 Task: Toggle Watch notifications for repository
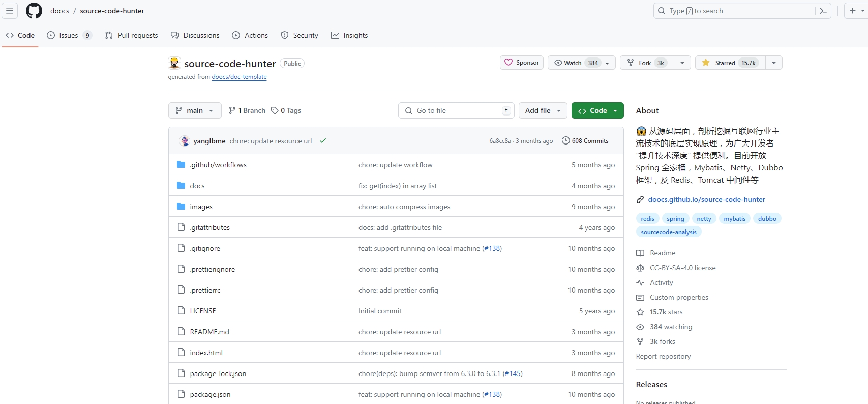click(x=581, y=63)
